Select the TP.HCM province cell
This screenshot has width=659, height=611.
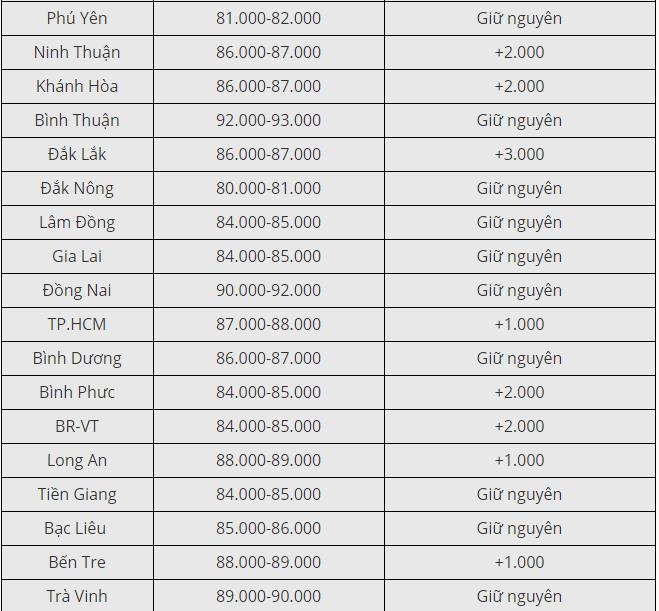pos(77,325)
